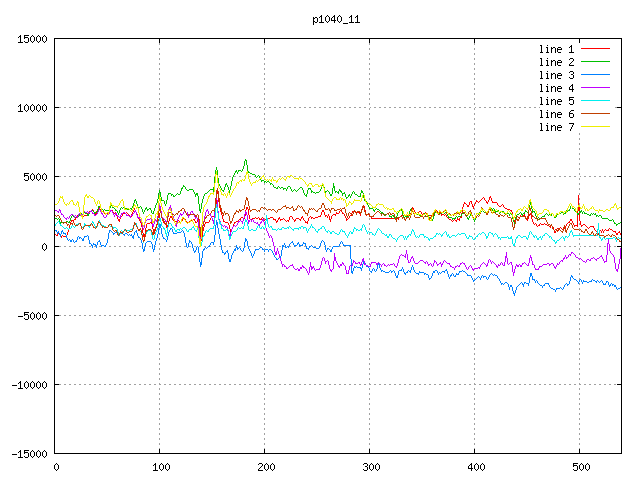Click the yellow line 7 legend sample
The image size is (640, 480).
coord(596,127)
